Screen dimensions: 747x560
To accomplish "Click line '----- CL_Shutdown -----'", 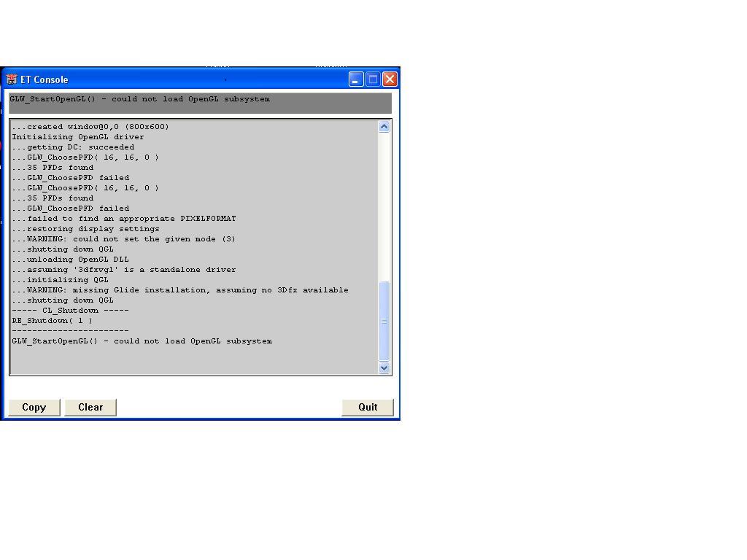I will 70,311.
